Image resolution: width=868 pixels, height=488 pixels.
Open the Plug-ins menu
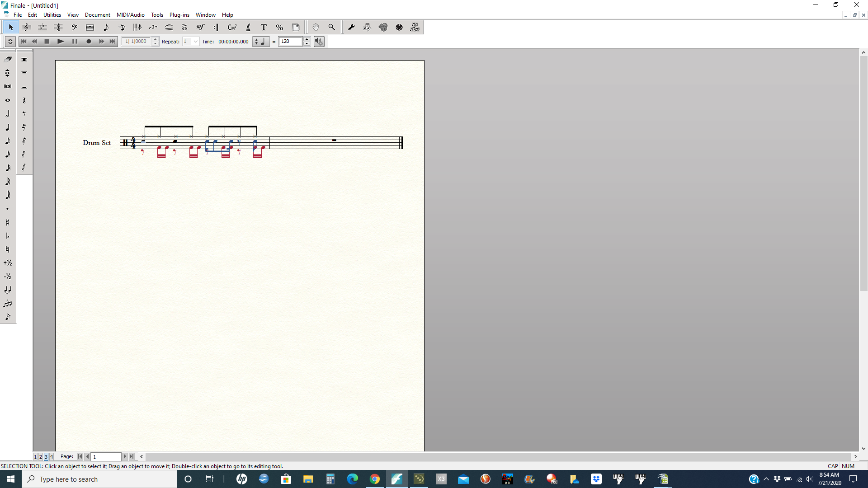point(179,15)
